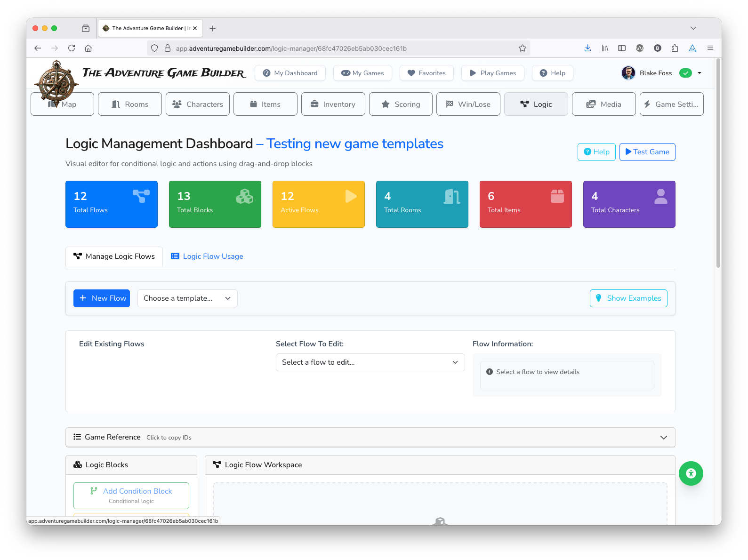Open the Choose a template dropdown
This screenshot has height=560, width=748.
pos(187,298)
